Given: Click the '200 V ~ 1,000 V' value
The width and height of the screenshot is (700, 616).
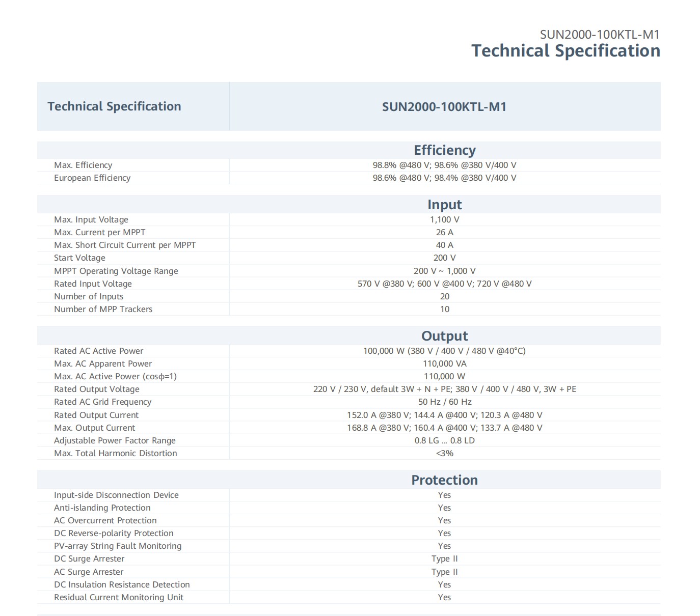Looking at the screenshot, I should (x=445, y=271).
